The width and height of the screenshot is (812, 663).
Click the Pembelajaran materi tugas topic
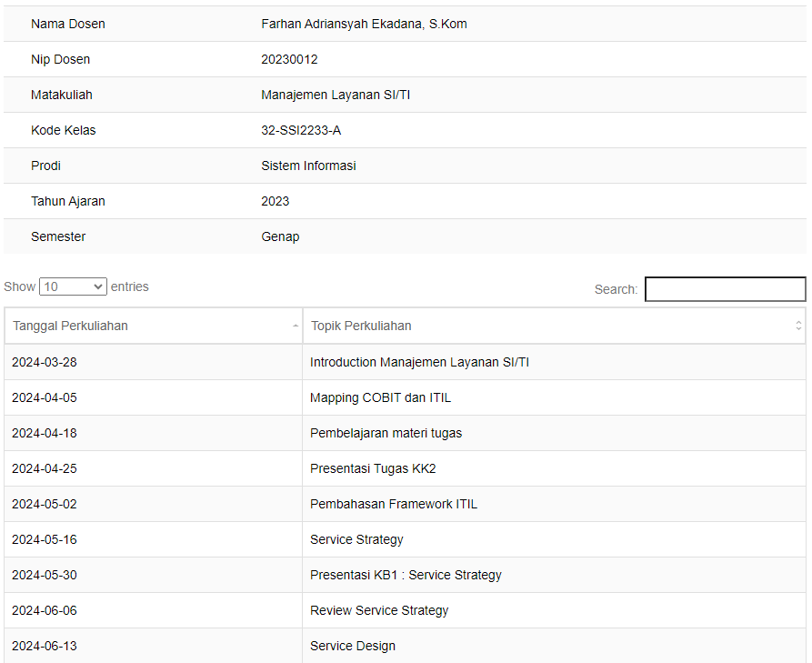coord(386,433)
